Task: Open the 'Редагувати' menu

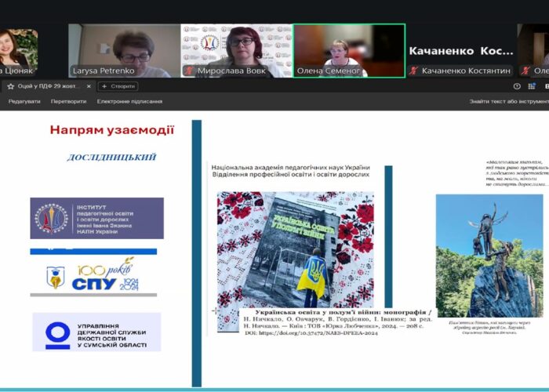Action: point(24,101)
